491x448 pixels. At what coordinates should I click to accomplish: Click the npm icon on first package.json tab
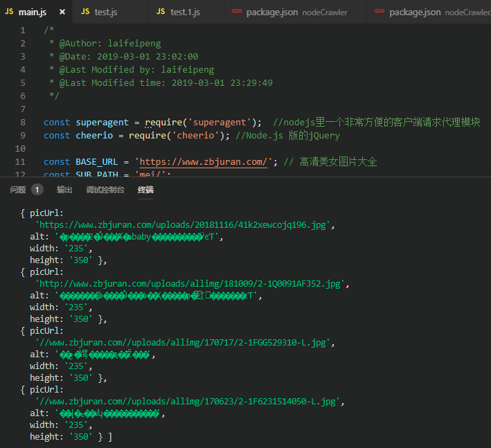point(237,11)
